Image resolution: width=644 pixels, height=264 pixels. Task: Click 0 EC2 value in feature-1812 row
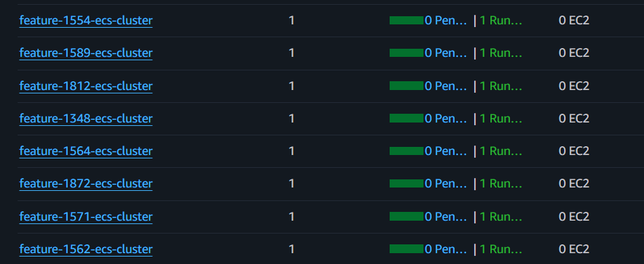pyautogui.click(x=574, y=86)
